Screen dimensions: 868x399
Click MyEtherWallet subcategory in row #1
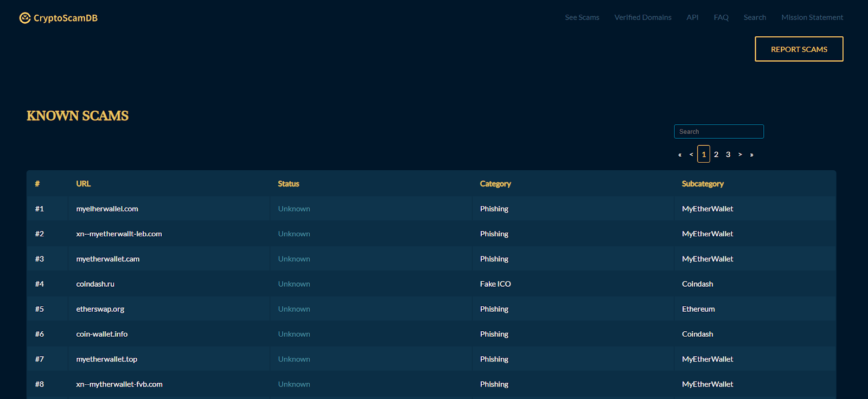click(x=707, y=209)
